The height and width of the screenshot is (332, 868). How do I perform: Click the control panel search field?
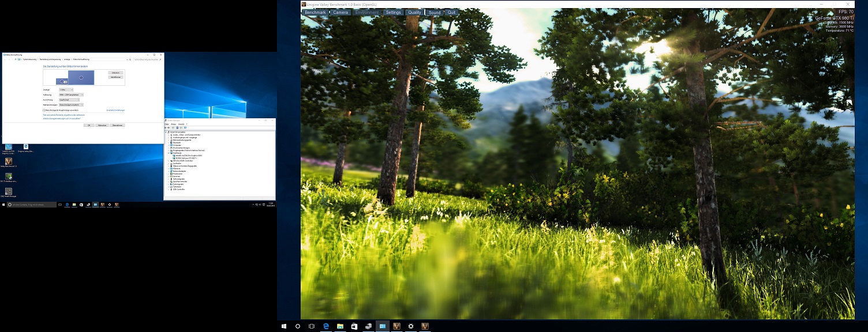[147, 59]
